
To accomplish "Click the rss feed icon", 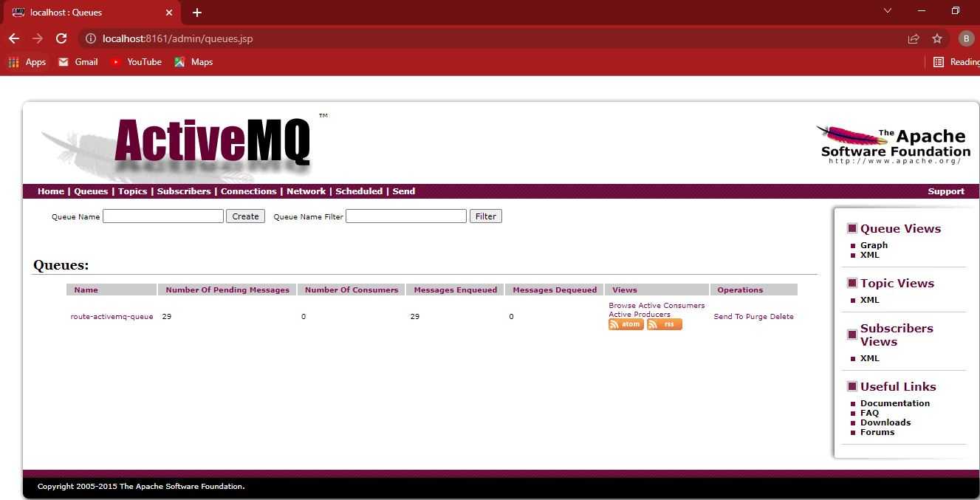I will click(x=664, y=324).
